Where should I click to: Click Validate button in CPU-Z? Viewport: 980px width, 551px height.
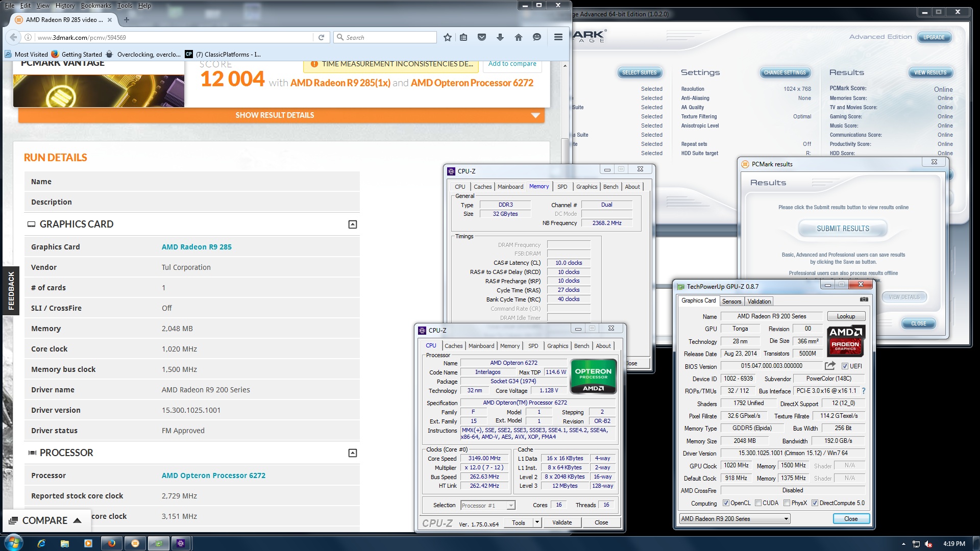(561, 522)
